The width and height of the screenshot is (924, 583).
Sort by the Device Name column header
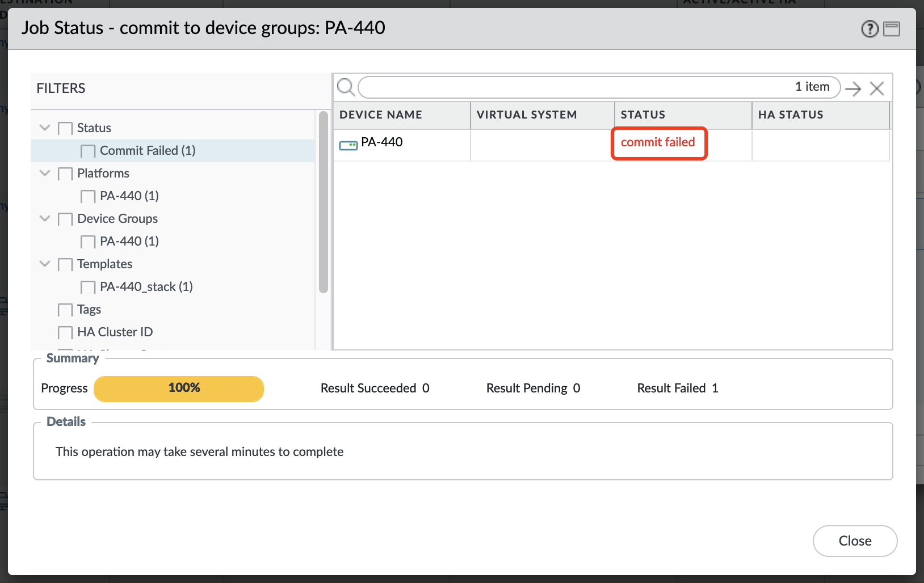click(x=402, y=115)
